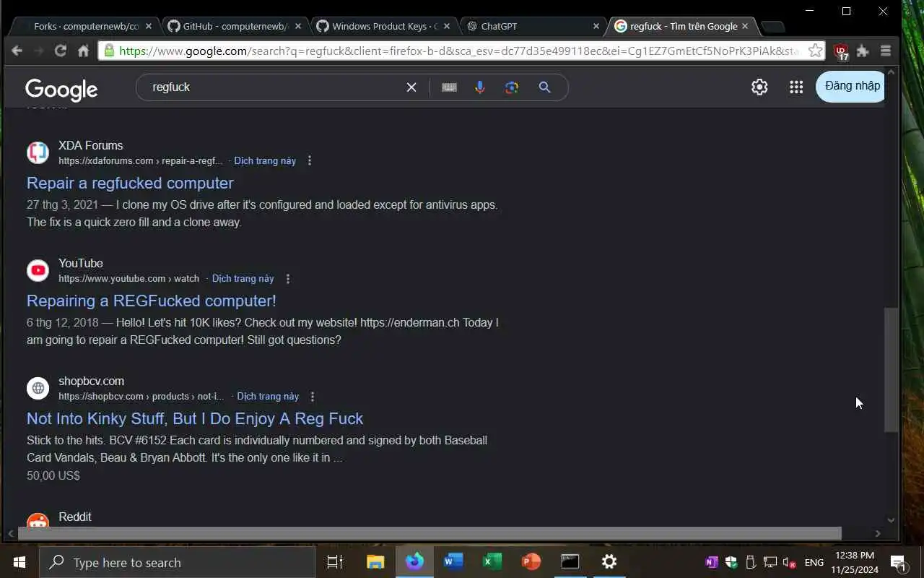The width and height of the screenshot is (924, 578).
Task: Click the vertical page scrollbar thumb
Action: pyautogui.click(x=892, y=370)
